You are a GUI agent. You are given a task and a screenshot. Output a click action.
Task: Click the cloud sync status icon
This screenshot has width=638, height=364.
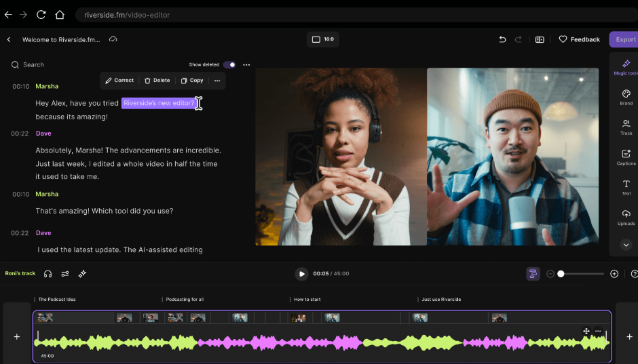[x=113, y=39]
